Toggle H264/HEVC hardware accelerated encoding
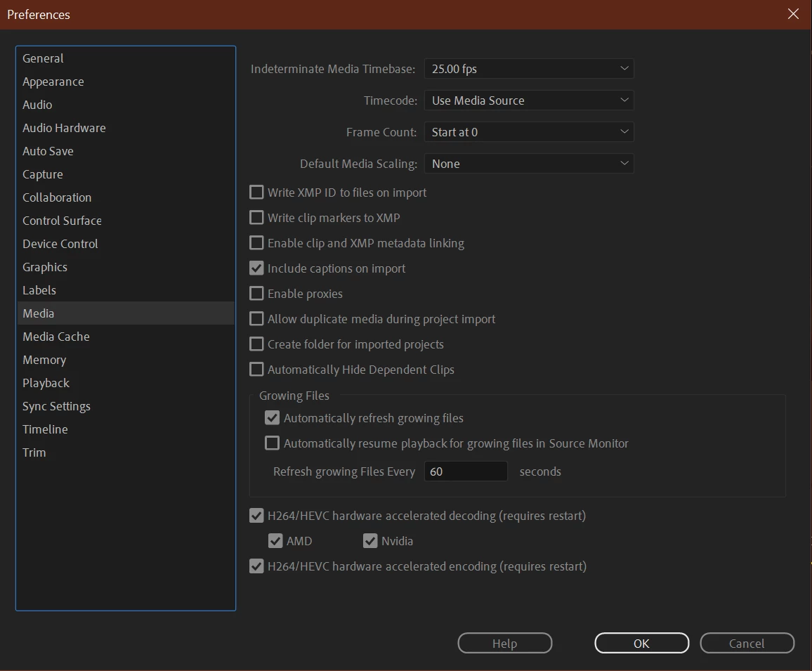812x671 pixels. 256,566
